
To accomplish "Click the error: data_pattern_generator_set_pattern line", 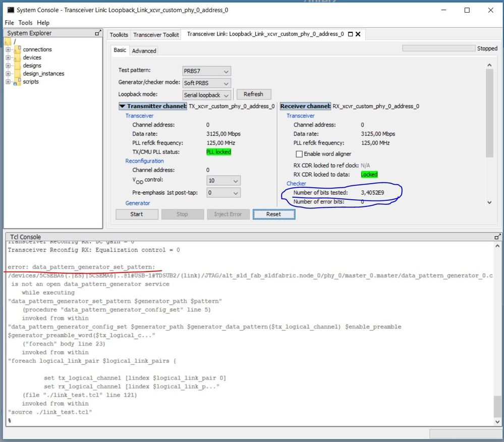I will (81, 267).
